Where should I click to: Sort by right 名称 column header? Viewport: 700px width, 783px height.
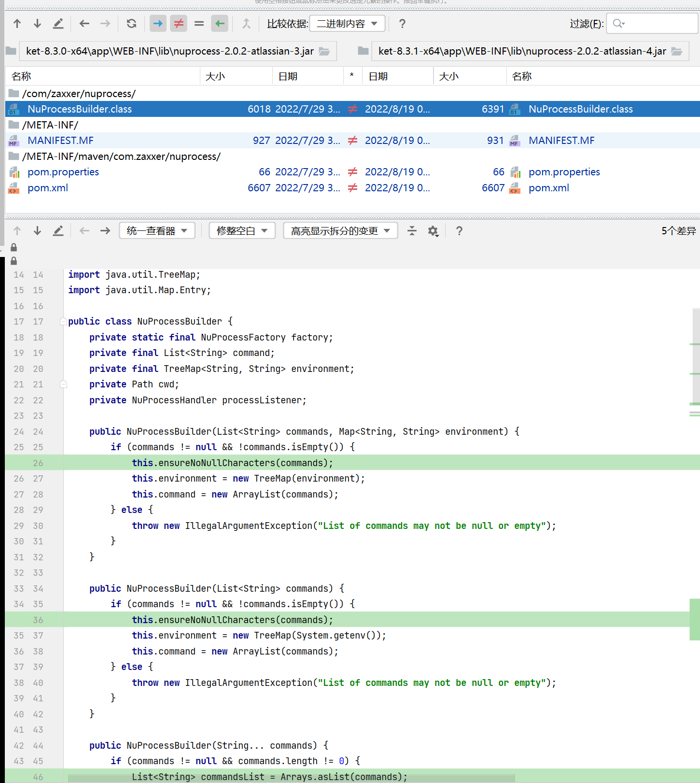pos(603,76)
